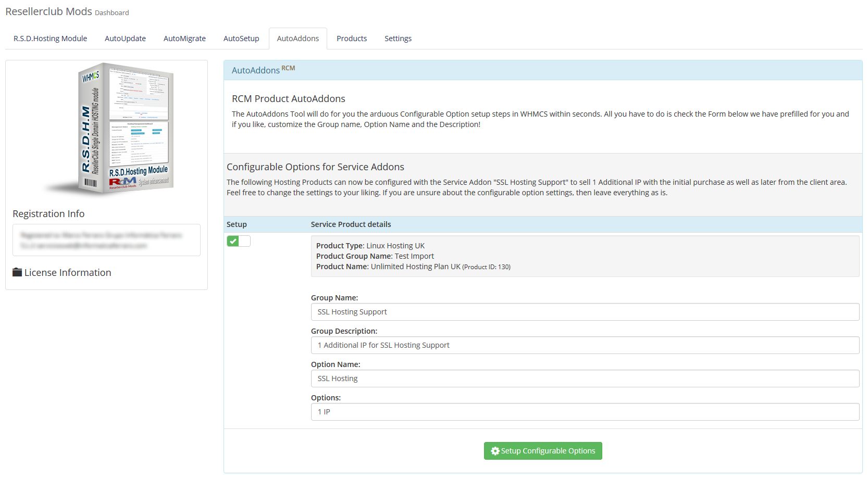Click the Resellerclub Mods Dashboard title

point(67,11)
